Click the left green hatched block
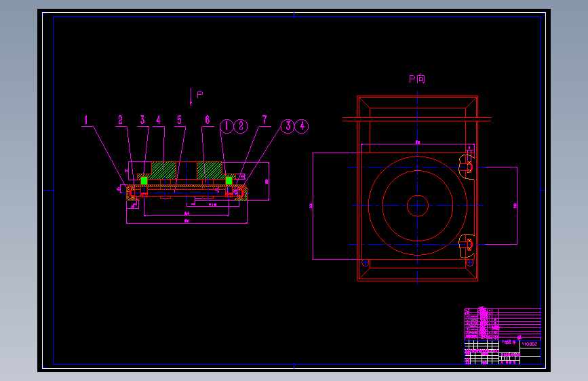588x381 pixels. (x=164, y=170)
